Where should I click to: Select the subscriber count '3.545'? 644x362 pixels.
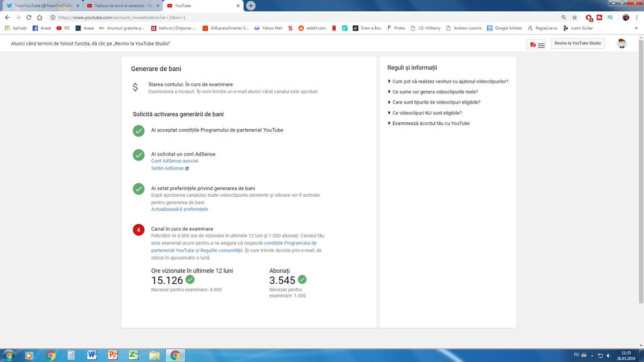tap(282, 280)
